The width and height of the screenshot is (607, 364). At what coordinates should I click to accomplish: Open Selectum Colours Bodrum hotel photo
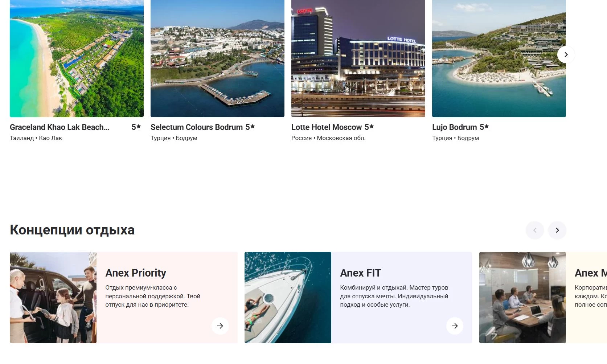pyautogui.click(x=217, y=58)
